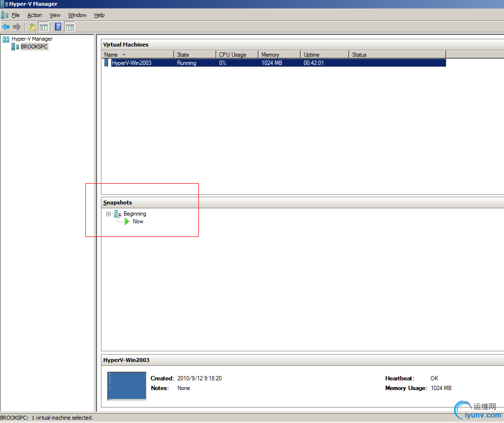Click the Notes value None

pyautogui.click(x=184, y=388)
